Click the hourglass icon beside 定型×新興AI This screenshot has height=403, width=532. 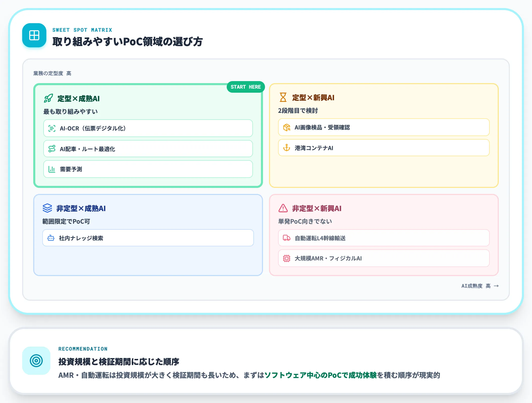coord(283,97)
